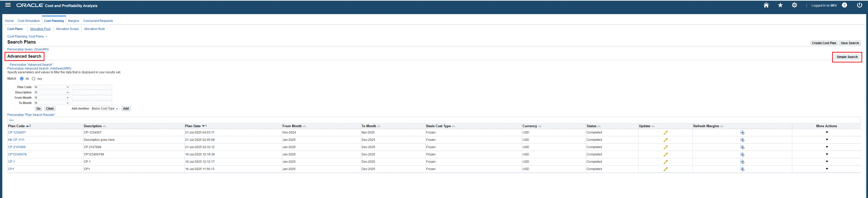Open plan link CP12345678

(x=17, y=155)
